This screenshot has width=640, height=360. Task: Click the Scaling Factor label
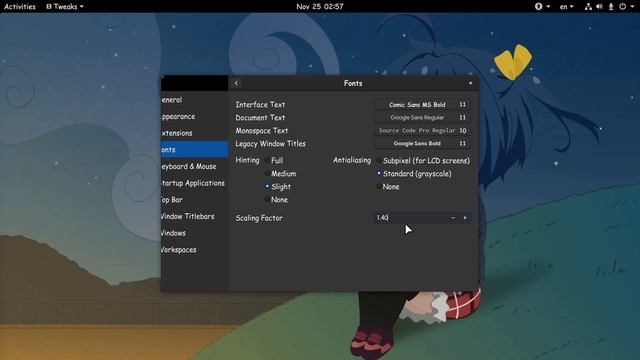(x=259, y=218)
